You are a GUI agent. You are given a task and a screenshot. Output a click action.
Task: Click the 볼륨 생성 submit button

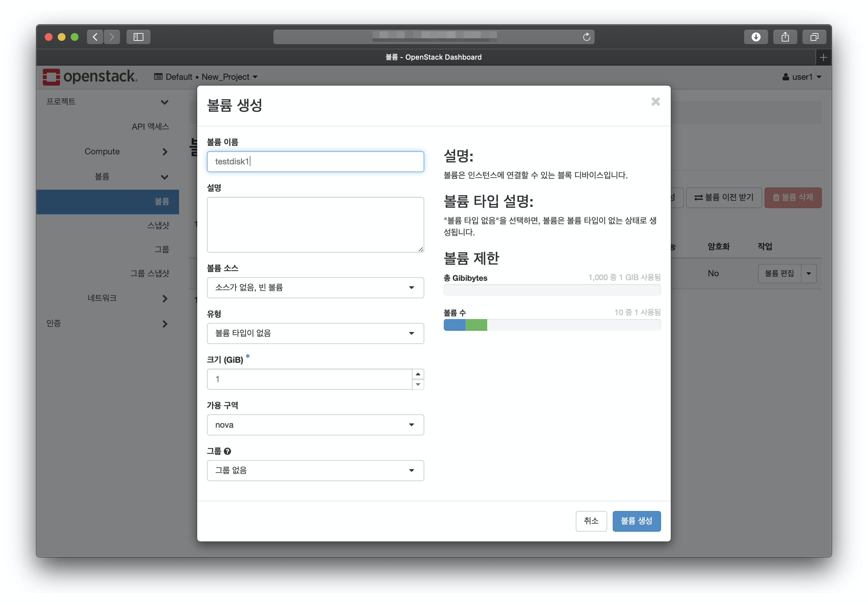(636, 521)
